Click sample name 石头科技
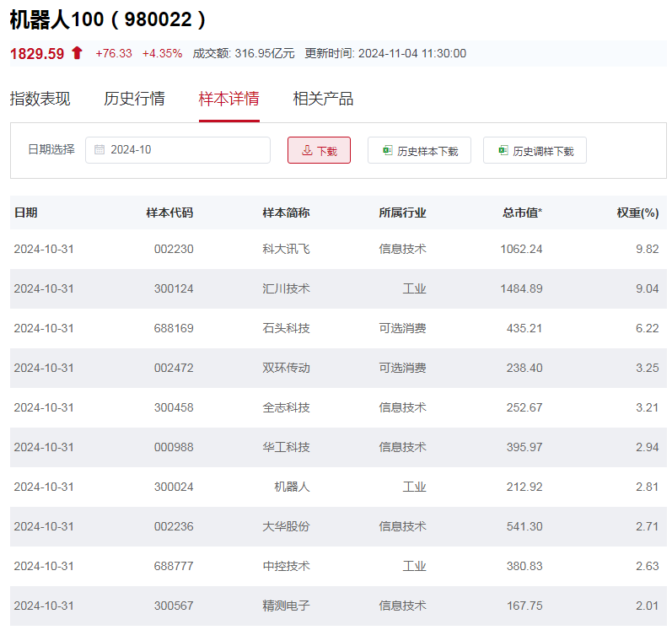The width and height of the screenshot is (672, 630). pyautogui.click(x=286, y=328)
